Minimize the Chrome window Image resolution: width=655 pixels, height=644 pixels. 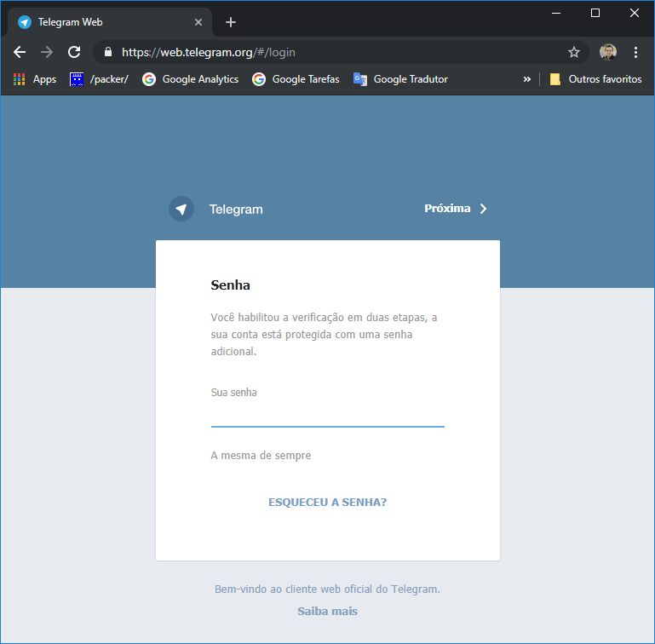pos(556,14)
